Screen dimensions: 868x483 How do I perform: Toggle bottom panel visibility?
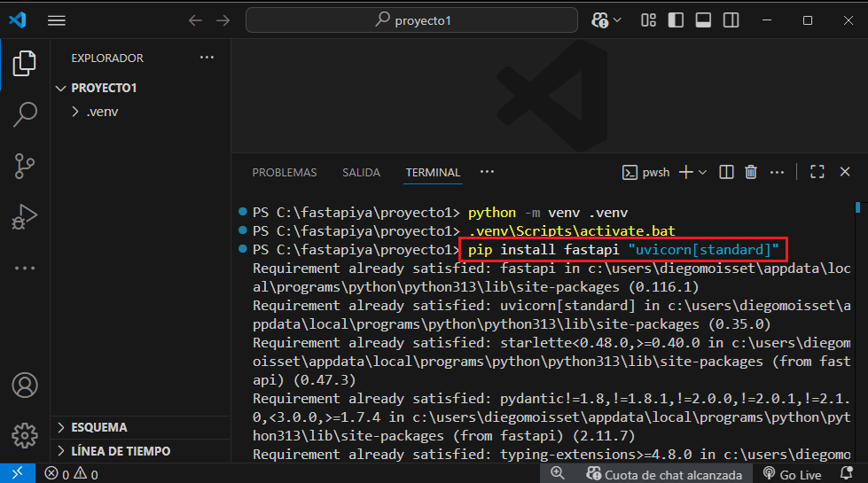point(704,20)
